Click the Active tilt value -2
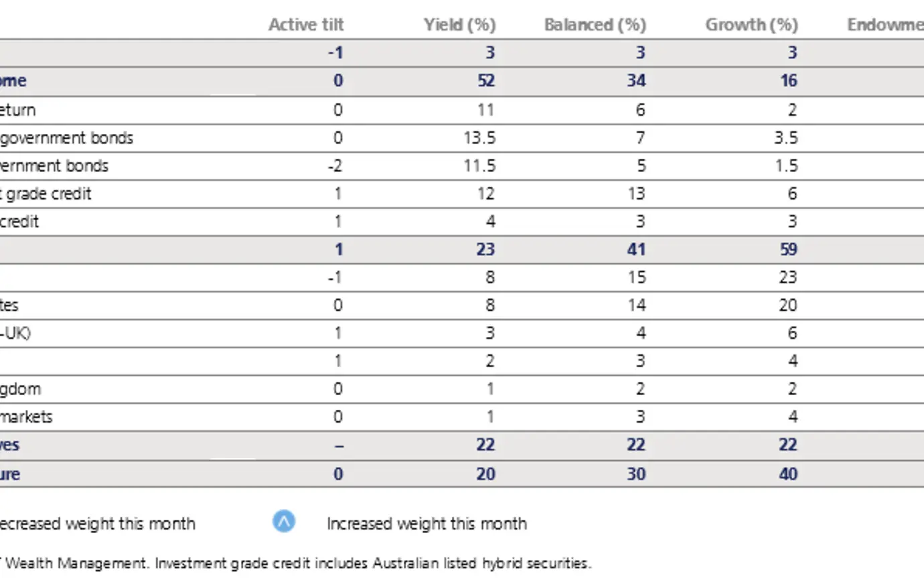Image resolution: width=924 pixels, height=578 pixels. (x=335, y=166)
